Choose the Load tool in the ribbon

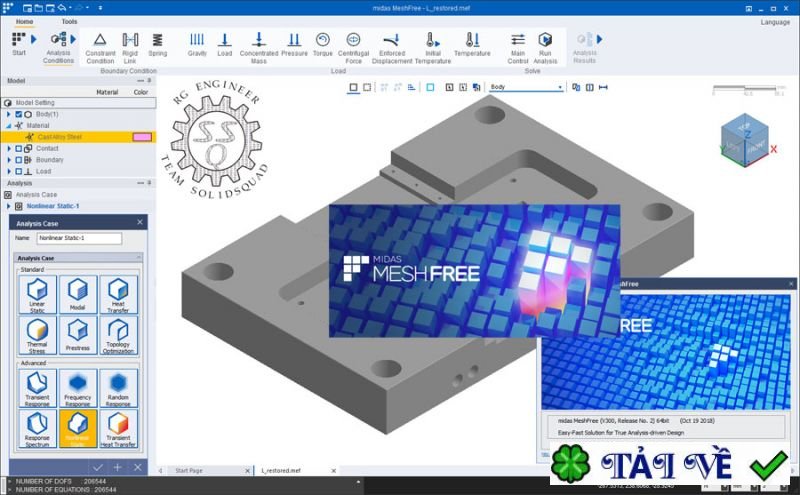224,44
